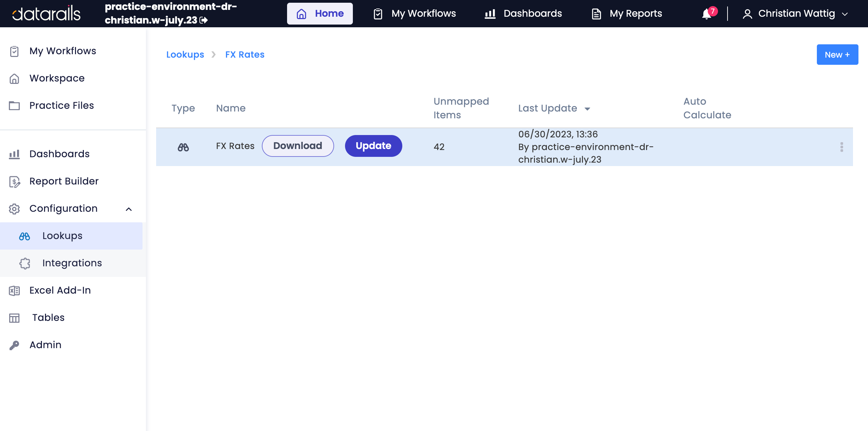Click the Dashboards chart icon in top bar

coord(490,14)
